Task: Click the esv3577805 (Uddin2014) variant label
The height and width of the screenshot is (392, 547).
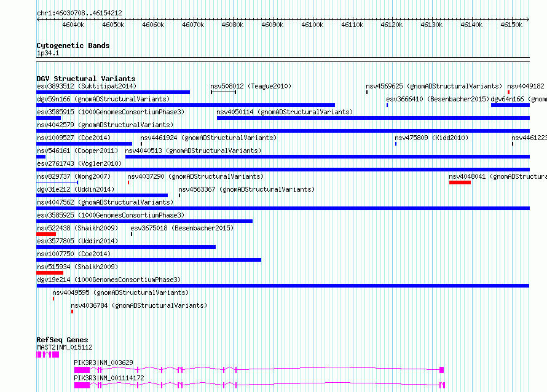Action: click(x=77, y=241)
